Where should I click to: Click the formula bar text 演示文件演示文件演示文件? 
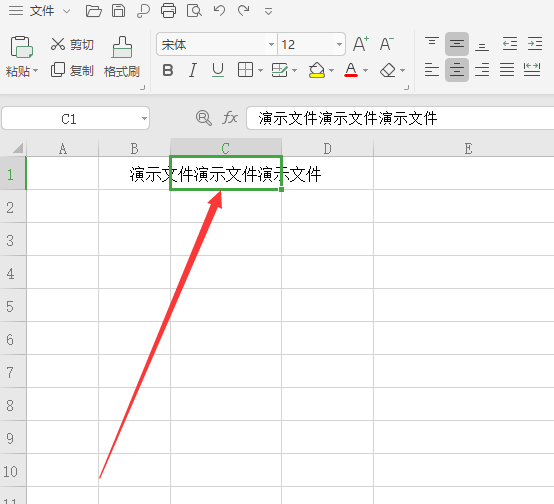tap(348, 118)
